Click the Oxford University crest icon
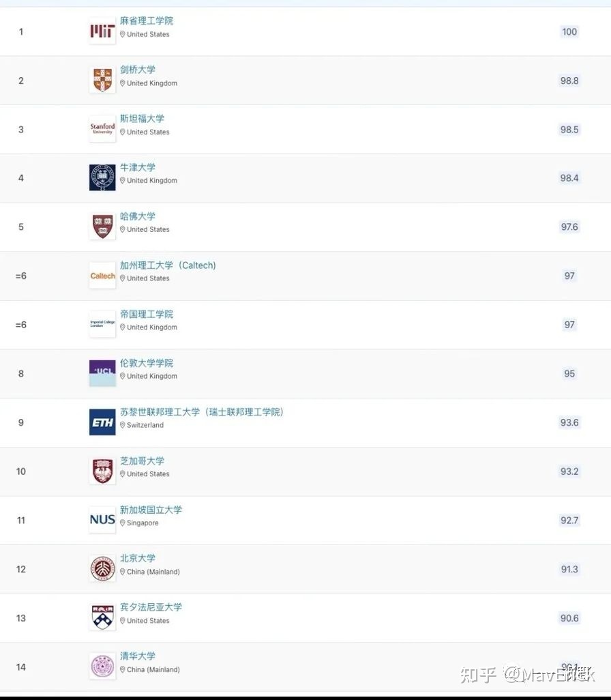This screenshot has height=700, width=611. point(102,177)
